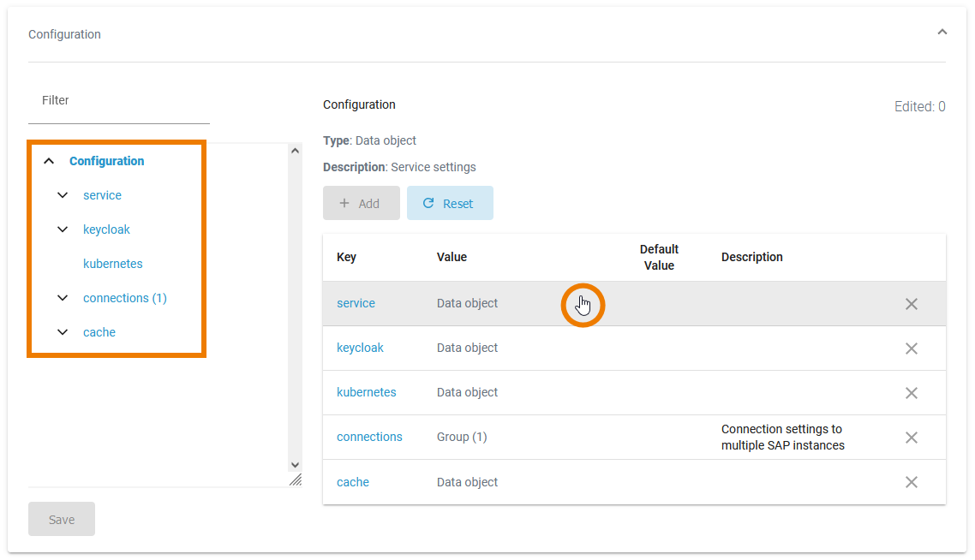
Task: Open the connections key link in table
Action: click(x=369, y=437)
